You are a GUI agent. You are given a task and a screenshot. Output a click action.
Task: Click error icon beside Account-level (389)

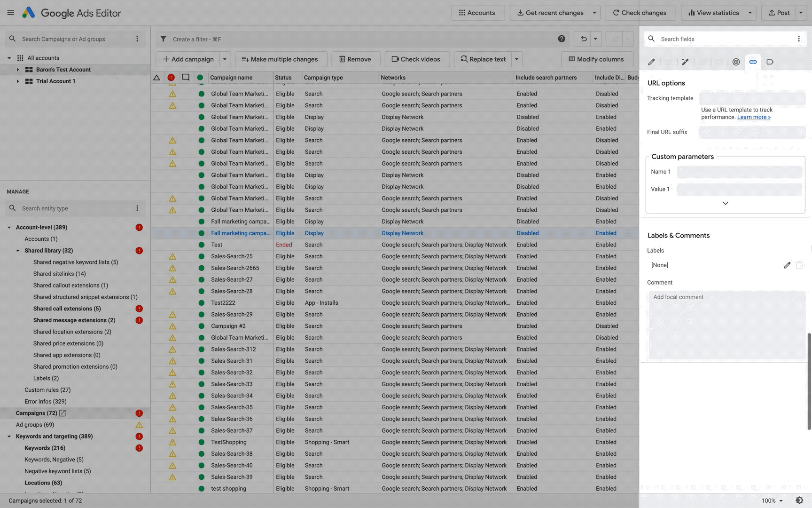[139, 227]
